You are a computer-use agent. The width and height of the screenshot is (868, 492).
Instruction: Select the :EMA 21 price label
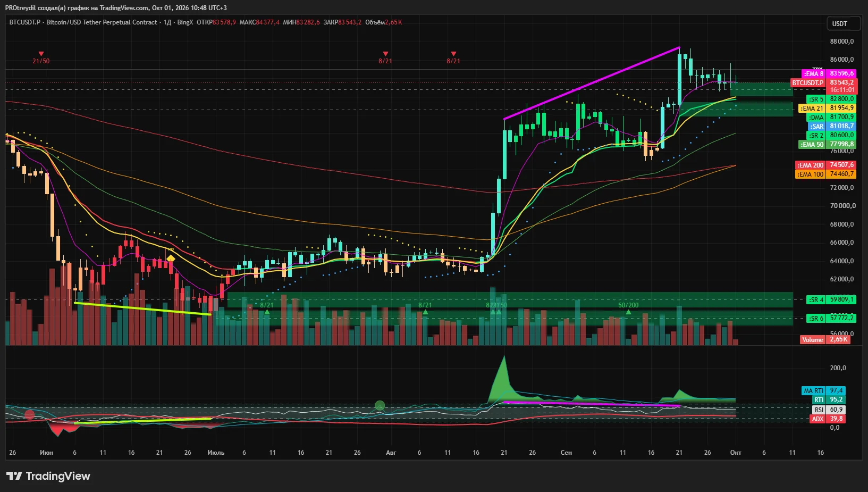(x=828, y=108)
